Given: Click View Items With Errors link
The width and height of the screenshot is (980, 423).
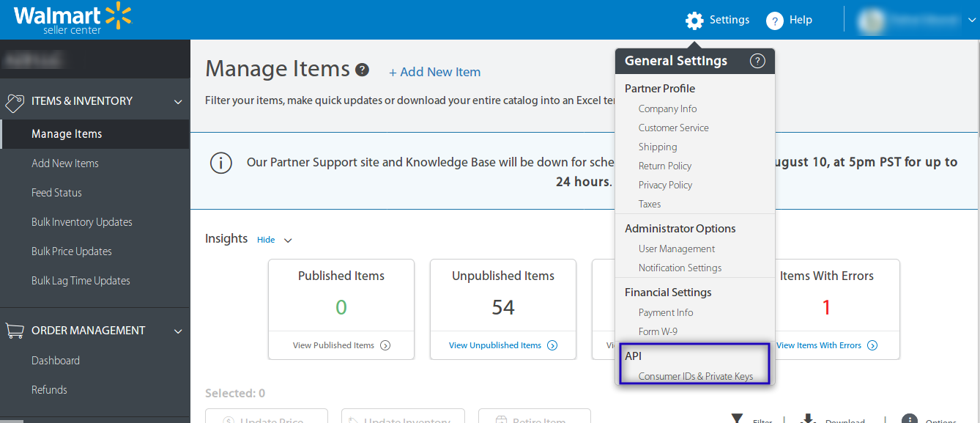Looking at the screenshot, I should pyautogui.click(x=819, y=345).
